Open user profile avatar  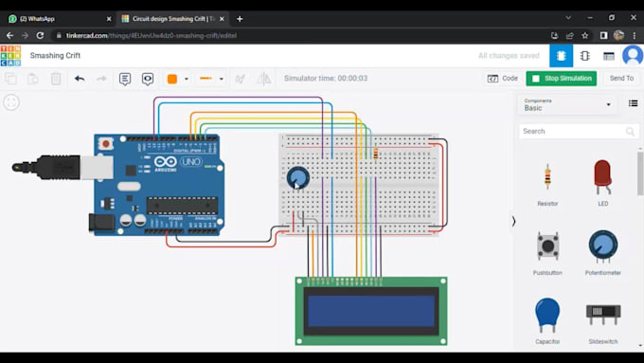click(633, 56)
